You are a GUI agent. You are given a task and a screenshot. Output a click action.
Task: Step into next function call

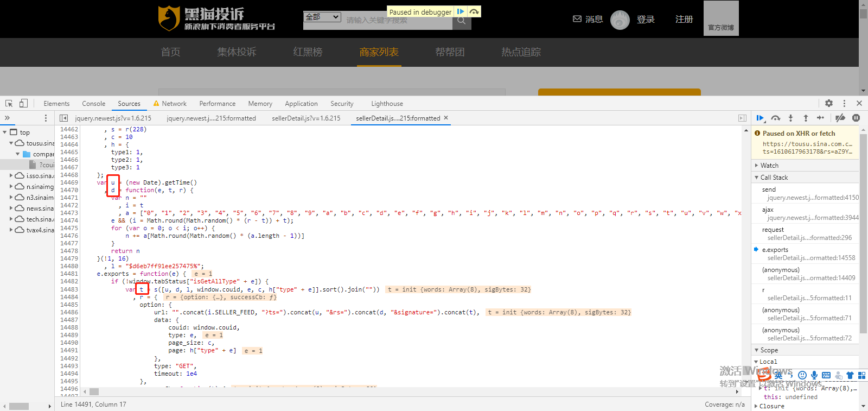(x=790, y=118)
